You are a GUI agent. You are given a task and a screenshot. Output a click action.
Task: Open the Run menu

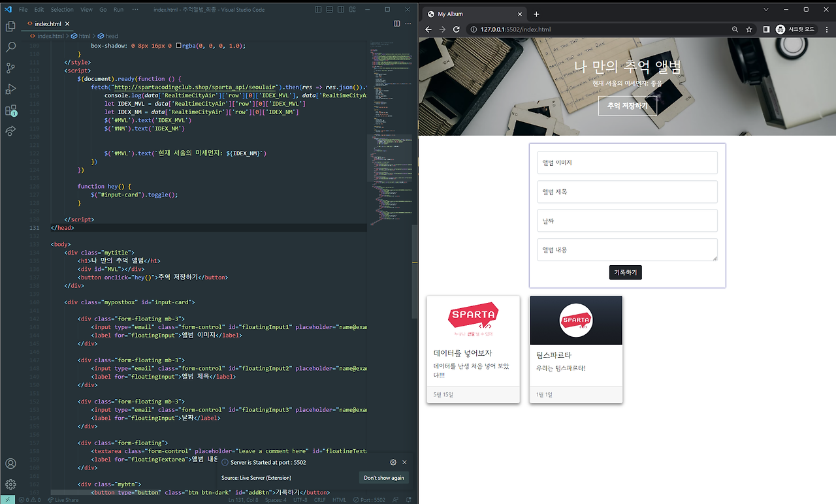[118, 10]
